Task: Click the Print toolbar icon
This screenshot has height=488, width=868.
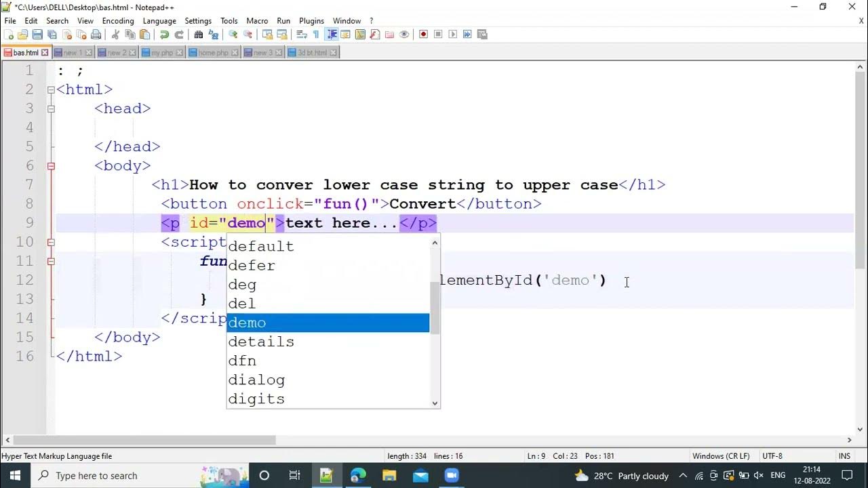Action: click(x=96, y=34)
